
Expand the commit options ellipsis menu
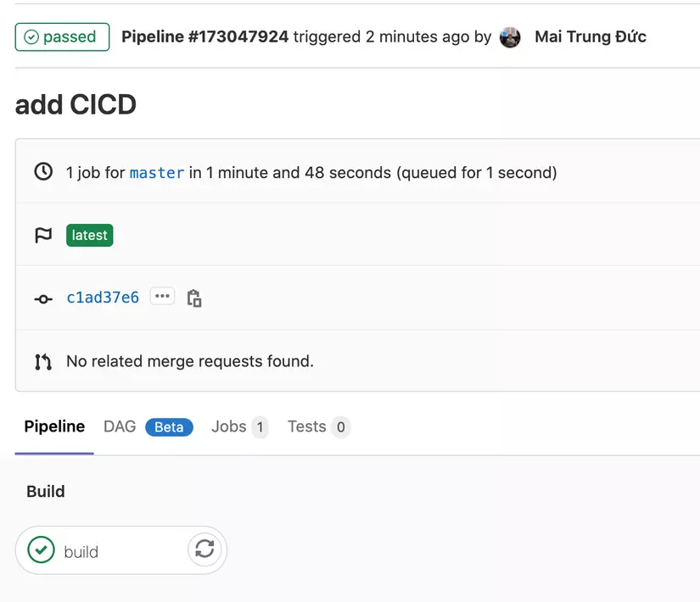pos(162,296)
